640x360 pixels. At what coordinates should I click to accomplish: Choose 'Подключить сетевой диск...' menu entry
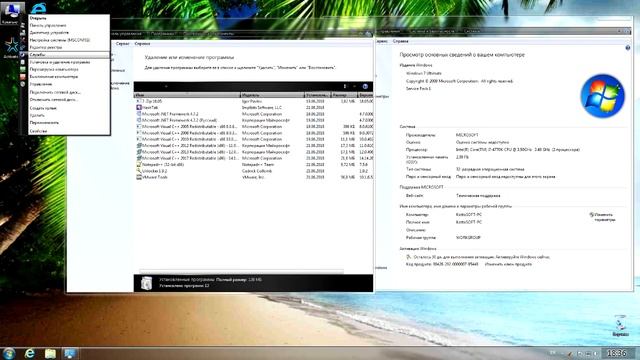[x=55, y=92]
